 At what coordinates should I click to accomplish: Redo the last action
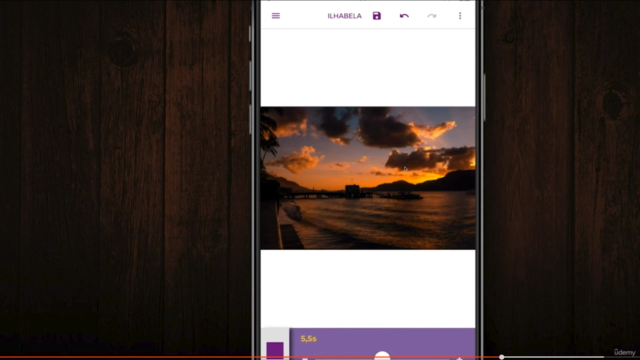[x=432, y=16]
